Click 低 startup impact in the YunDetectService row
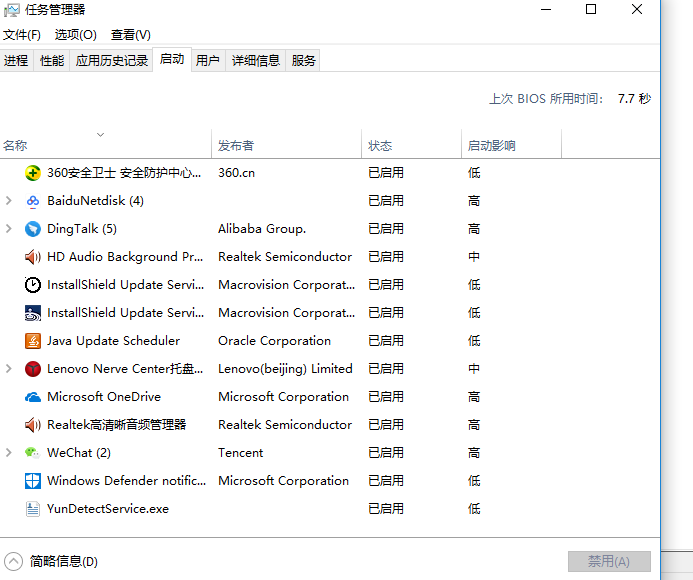The image size is (693, 580). click(x=474, y=509)
